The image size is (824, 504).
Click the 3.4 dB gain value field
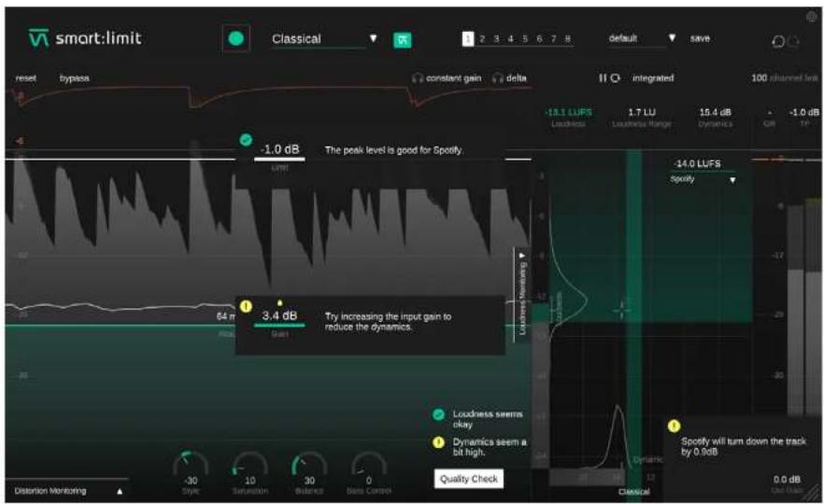(279, 315)
